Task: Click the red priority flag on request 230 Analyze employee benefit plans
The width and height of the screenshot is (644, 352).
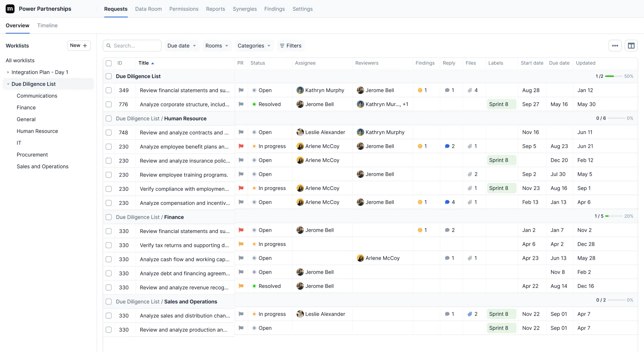Action: click(x=241, y=146)
